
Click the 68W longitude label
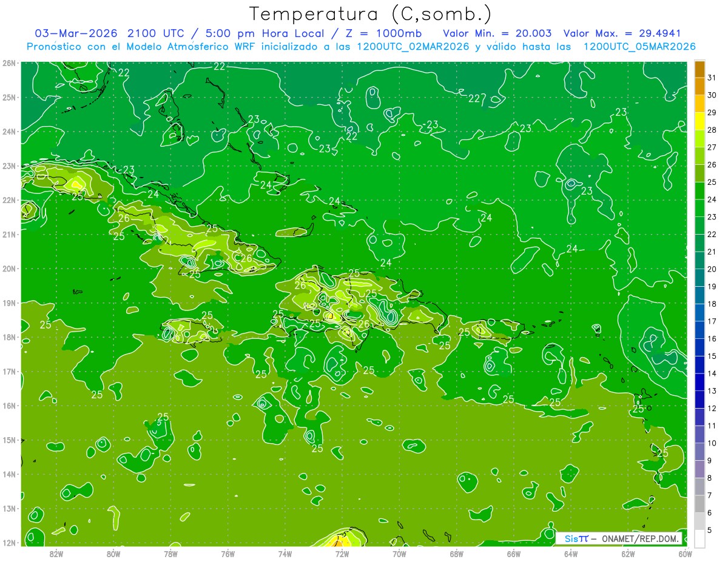point(456,554)
